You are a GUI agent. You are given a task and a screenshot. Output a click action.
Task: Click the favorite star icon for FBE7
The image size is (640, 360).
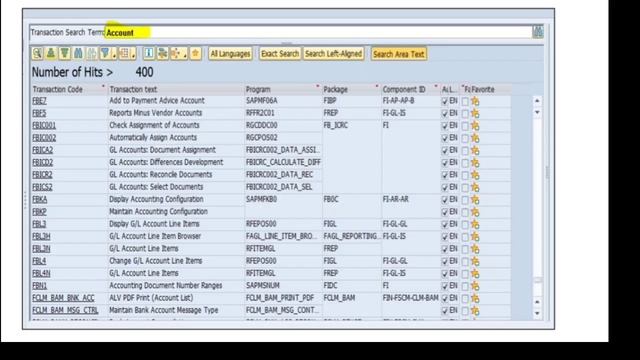pyautogui.click(x=475, y=101)
